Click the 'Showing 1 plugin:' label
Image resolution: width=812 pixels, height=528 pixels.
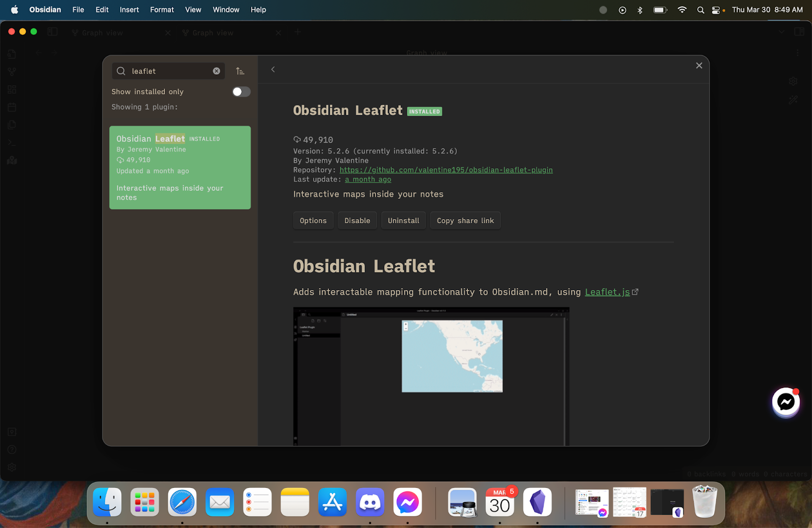(145, 107)
